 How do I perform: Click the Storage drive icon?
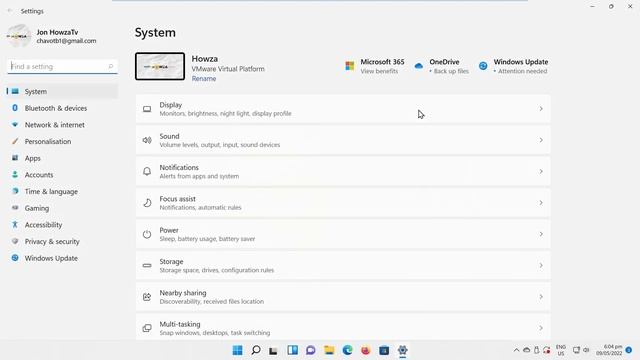147,266
